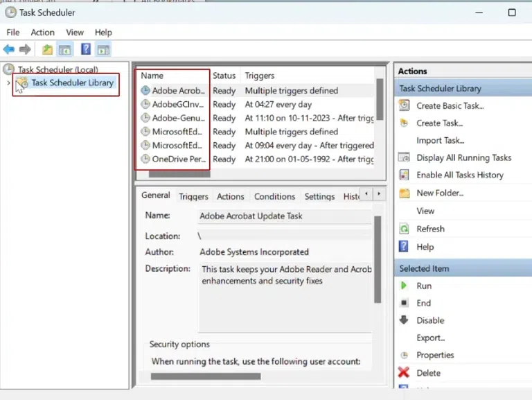Open the Action menu
This screenshot has height=400, width=532.
(42, 33)
